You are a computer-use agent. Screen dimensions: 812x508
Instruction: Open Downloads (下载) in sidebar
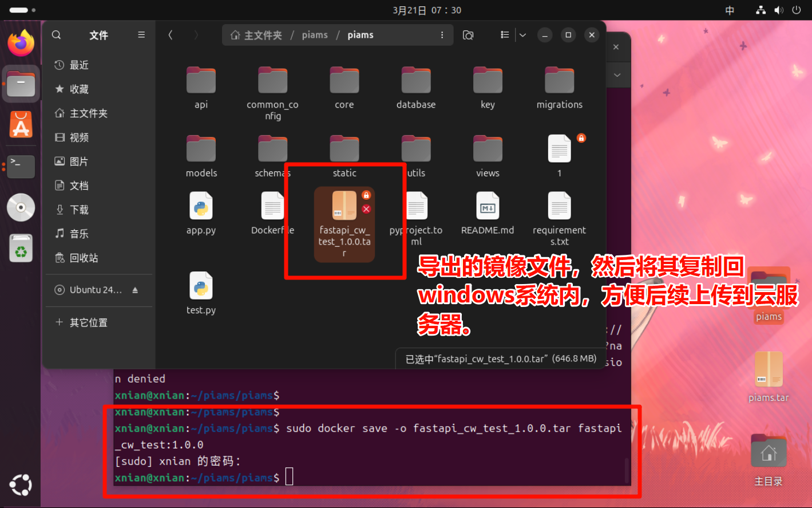pos(98,210)
